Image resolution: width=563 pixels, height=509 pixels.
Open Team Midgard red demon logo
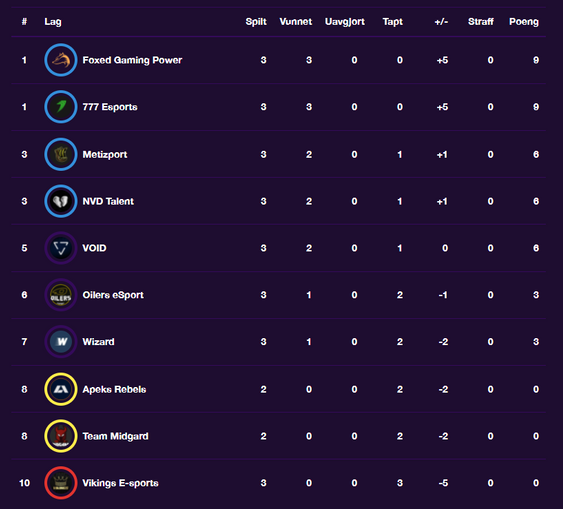(x=61, y=436)
